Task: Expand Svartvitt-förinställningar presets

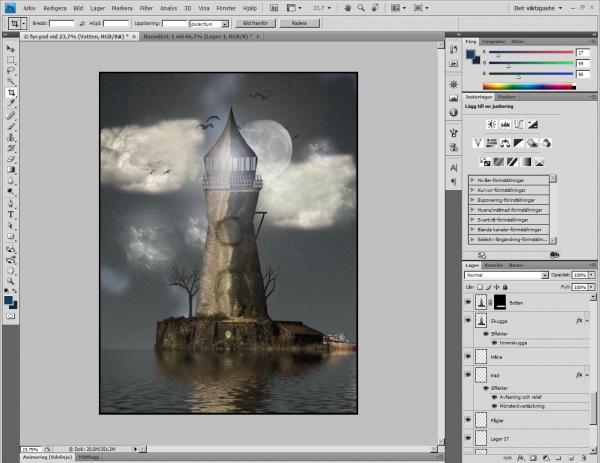Action: (x=473, y=220)
